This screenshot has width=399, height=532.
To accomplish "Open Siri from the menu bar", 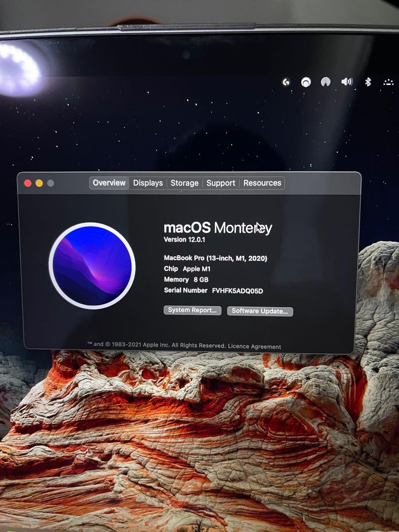I will coord(306,82).
